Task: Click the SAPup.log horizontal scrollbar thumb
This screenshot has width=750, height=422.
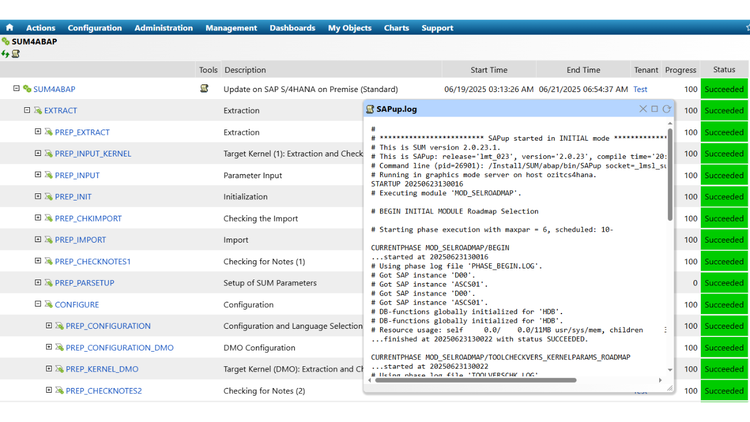Action: (475, 380)
